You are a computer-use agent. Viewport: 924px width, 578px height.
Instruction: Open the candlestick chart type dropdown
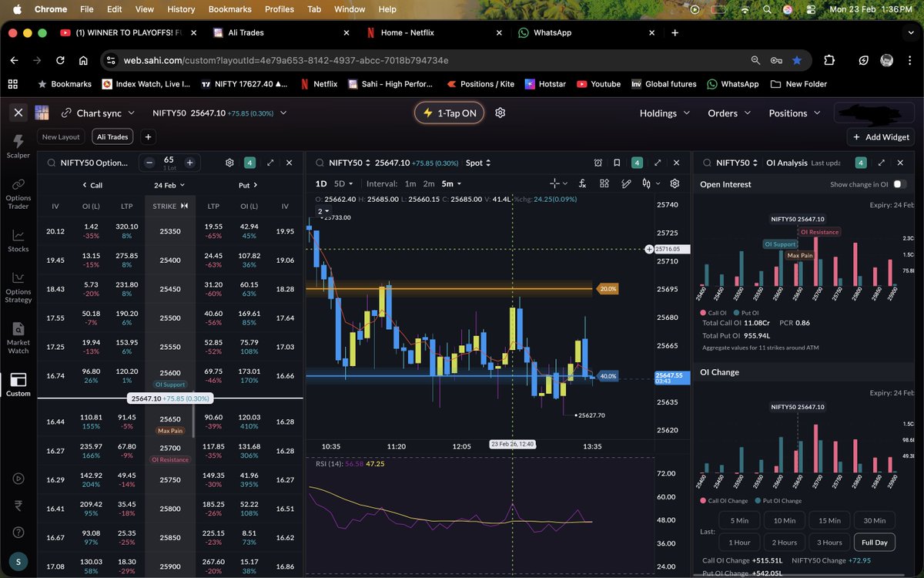[x=651, y=183]
